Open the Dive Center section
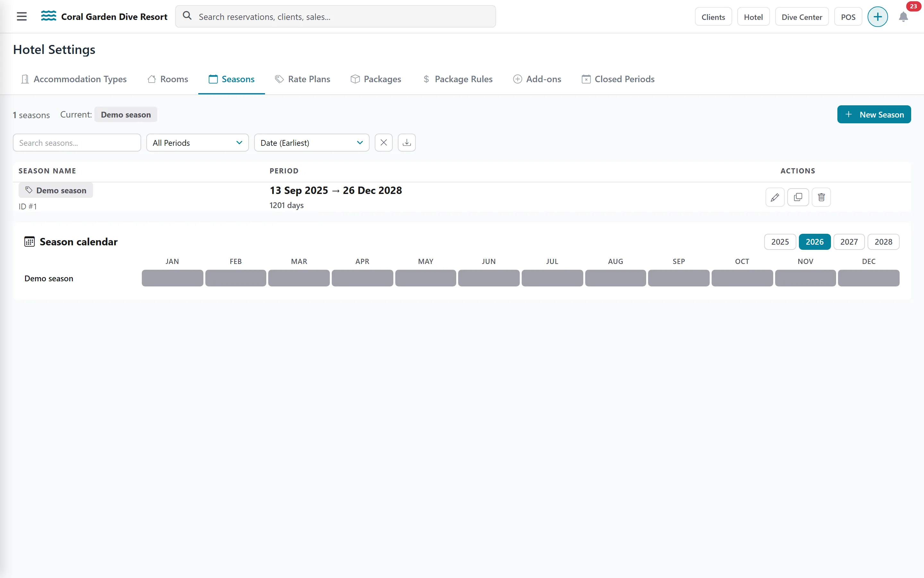Viewport: 924px width, 578px height. click(802, 17)
